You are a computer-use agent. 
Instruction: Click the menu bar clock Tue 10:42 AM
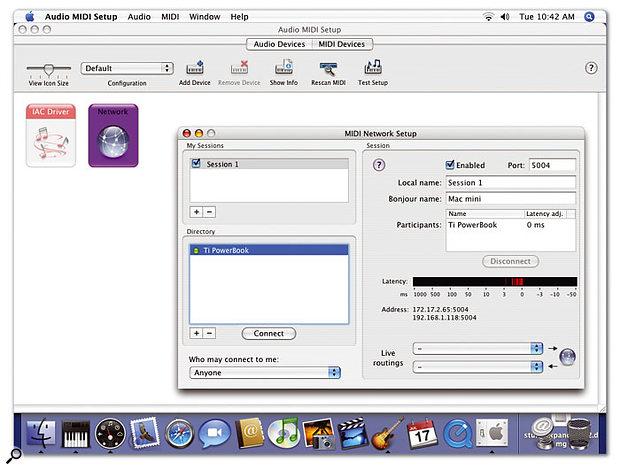(x=546, y=17)
